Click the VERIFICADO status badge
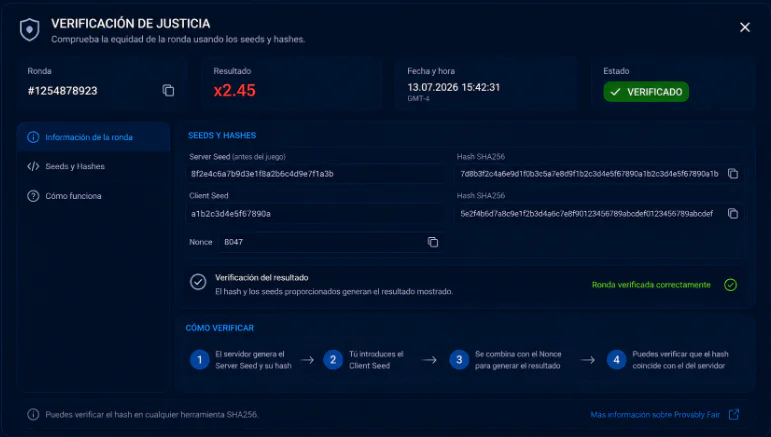 (x=646, y=92)
